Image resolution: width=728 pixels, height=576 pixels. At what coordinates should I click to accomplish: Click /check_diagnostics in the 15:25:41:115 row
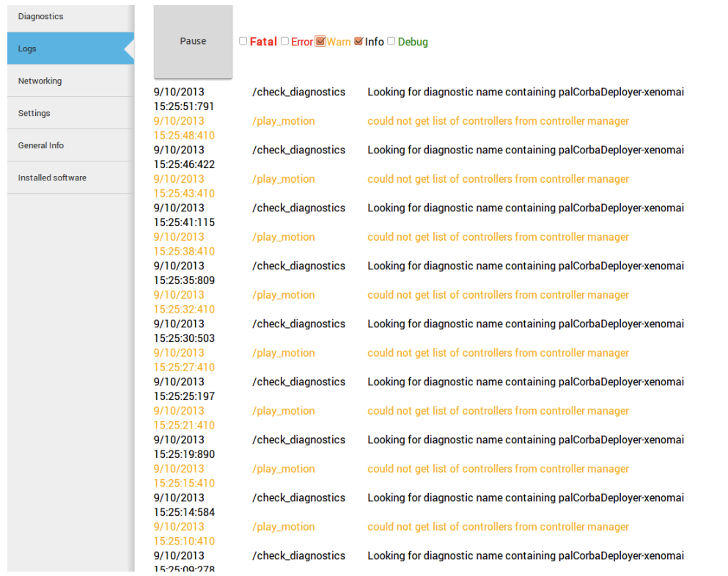pyautogui.click(x=298, y=208)
